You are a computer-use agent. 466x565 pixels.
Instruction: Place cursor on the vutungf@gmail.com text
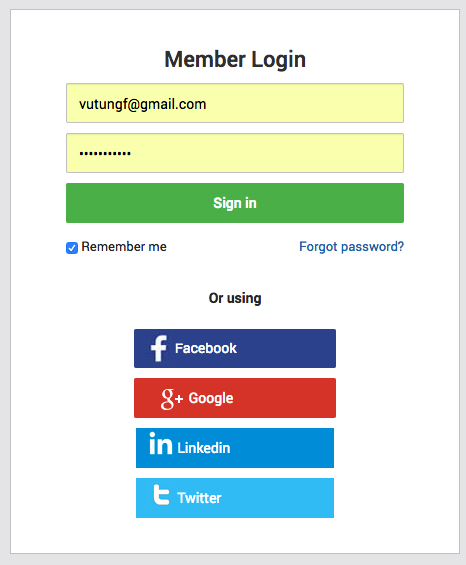pyautogui.click(x=143, y=104)
